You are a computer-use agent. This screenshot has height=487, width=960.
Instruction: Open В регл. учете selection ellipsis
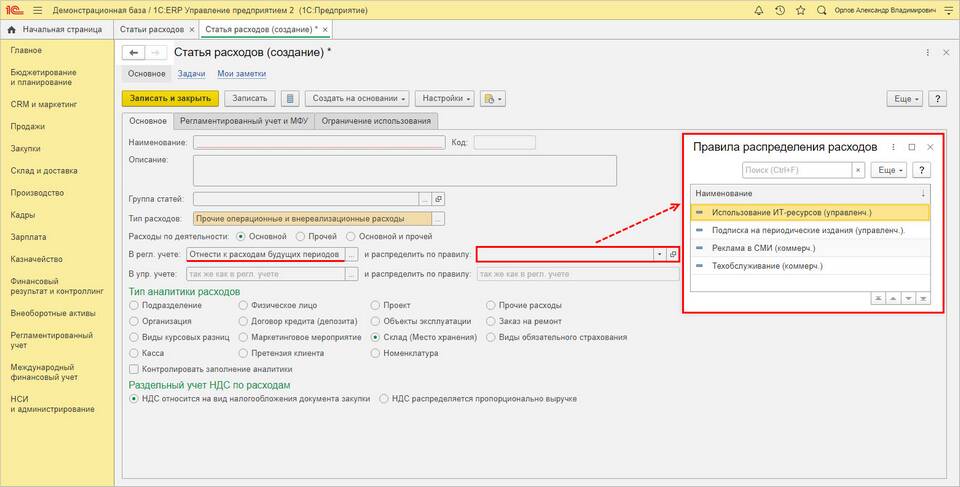351,254
